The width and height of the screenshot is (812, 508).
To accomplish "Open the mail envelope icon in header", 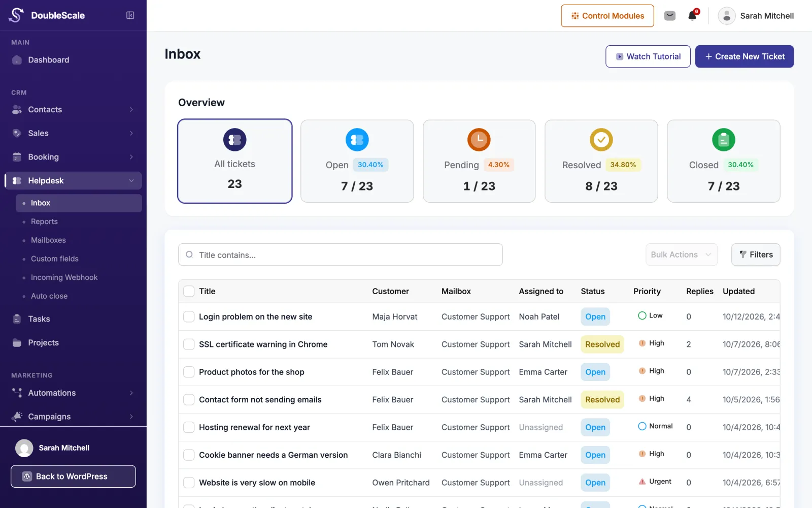I will click(x=670, y=16).
